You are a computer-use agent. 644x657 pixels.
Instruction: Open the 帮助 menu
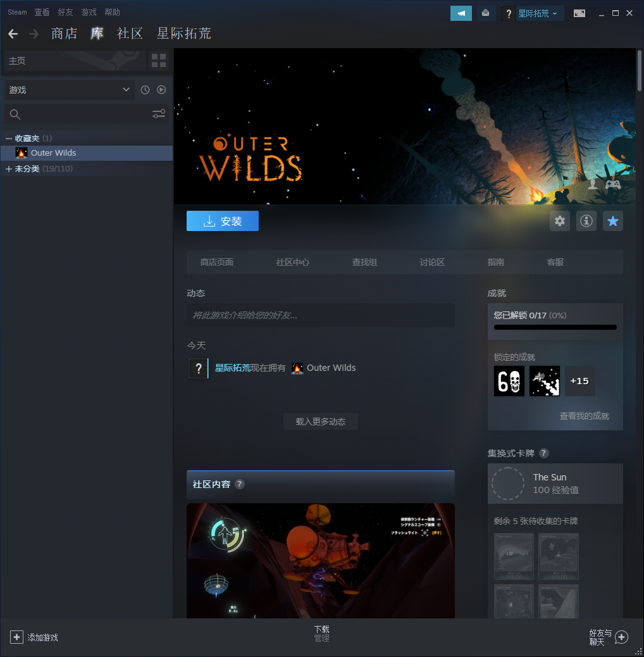tap(112, 12)
